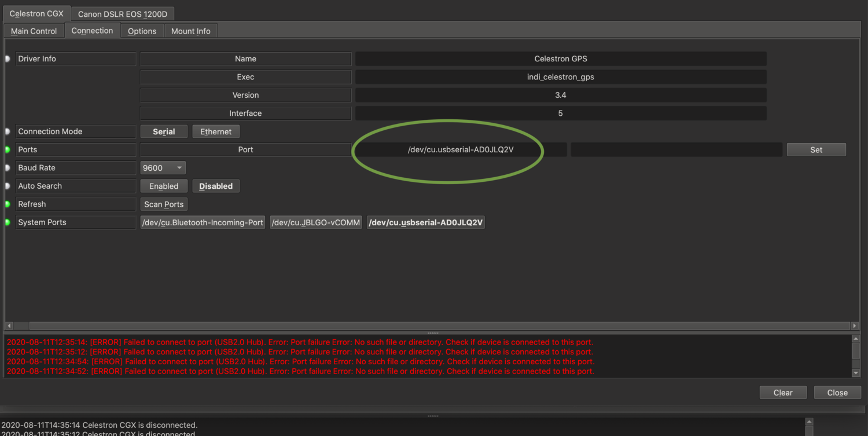868x436 pixels.
Task: Show the Mount Info tab
Action: (x=191, y=31)
